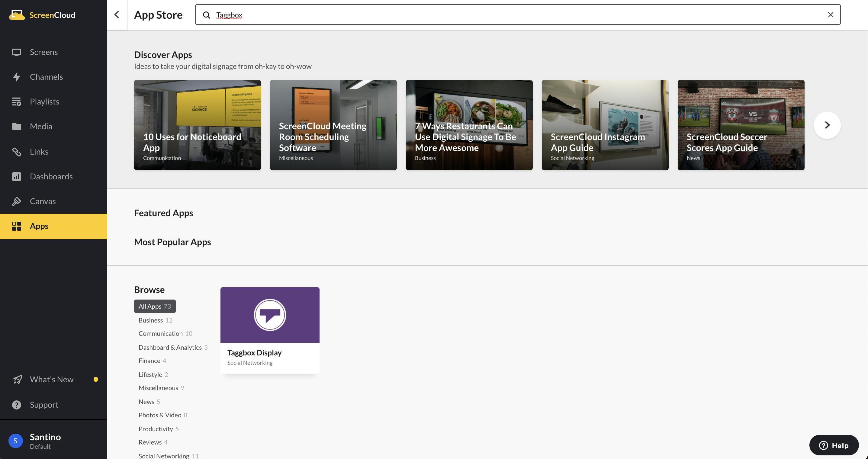Open ScreenCloud Soccer Scores App Guide card
Viewport: 868px width, 459px height.
click(741, 125)
